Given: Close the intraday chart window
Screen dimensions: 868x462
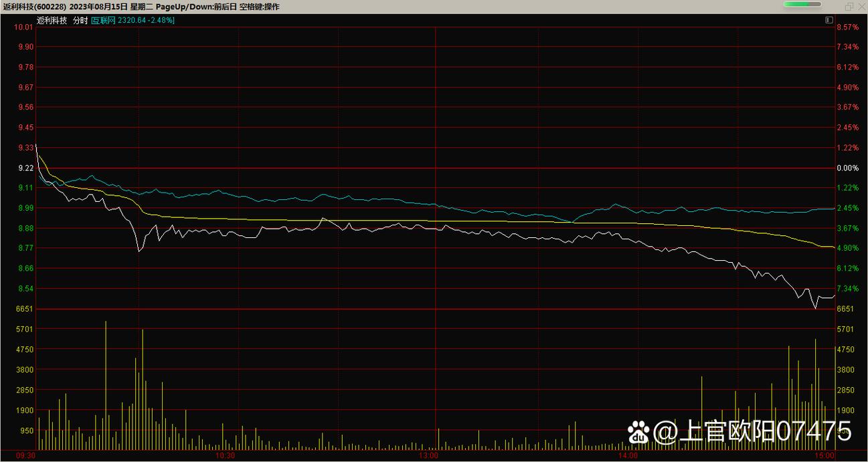Looking at the screenshot, I should 861,7.
